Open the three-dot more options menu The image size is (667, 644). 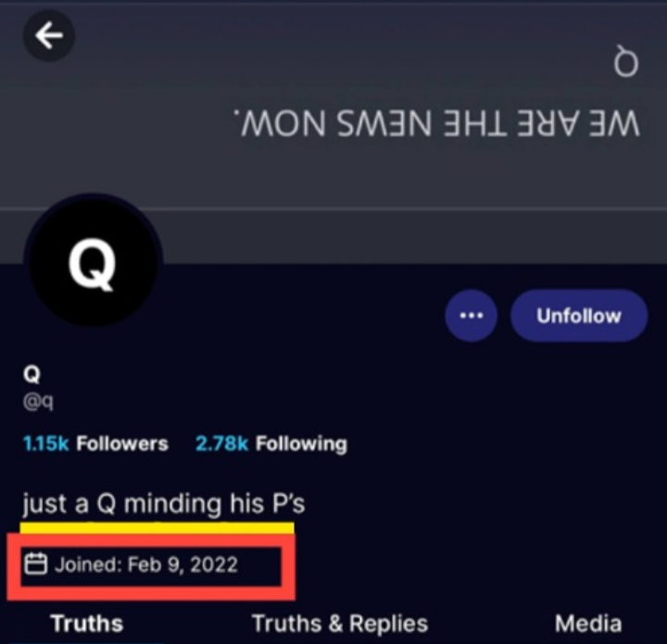point(472,316)
